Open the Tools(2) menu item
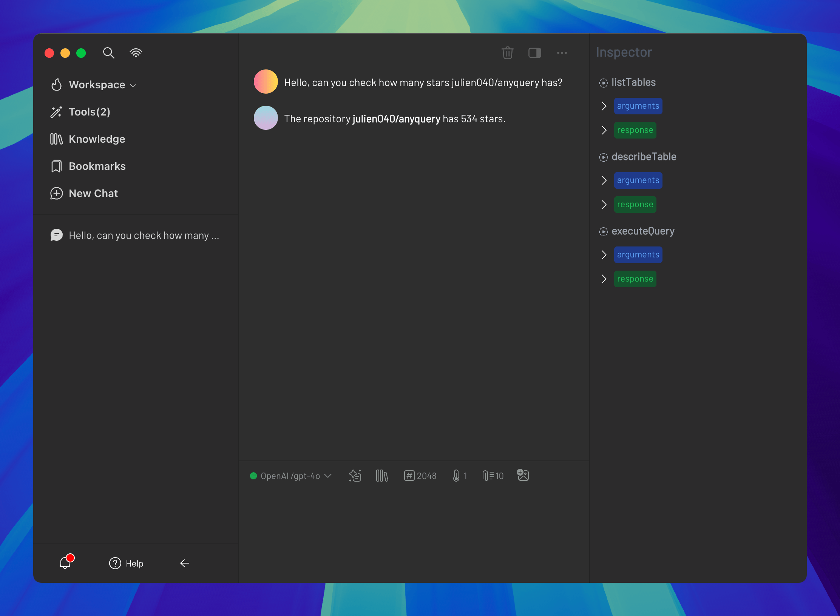 89,112
